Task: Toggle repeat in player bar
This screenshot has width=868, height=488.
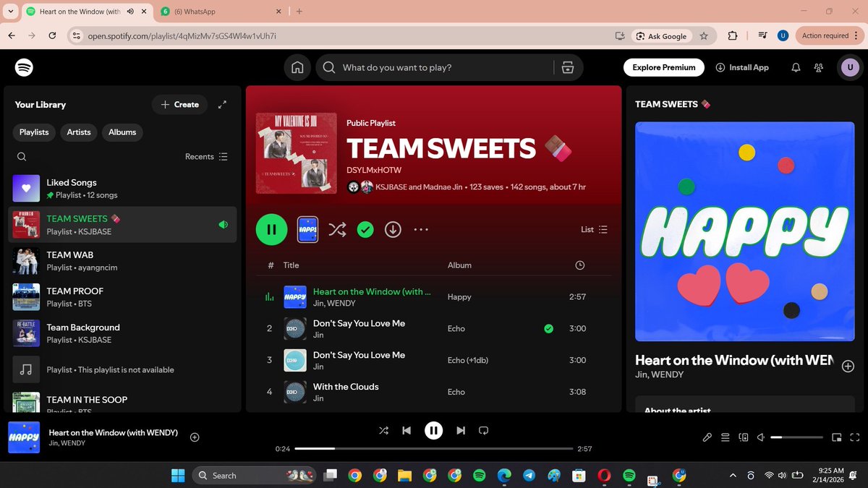Action: (x=484, y=430)
